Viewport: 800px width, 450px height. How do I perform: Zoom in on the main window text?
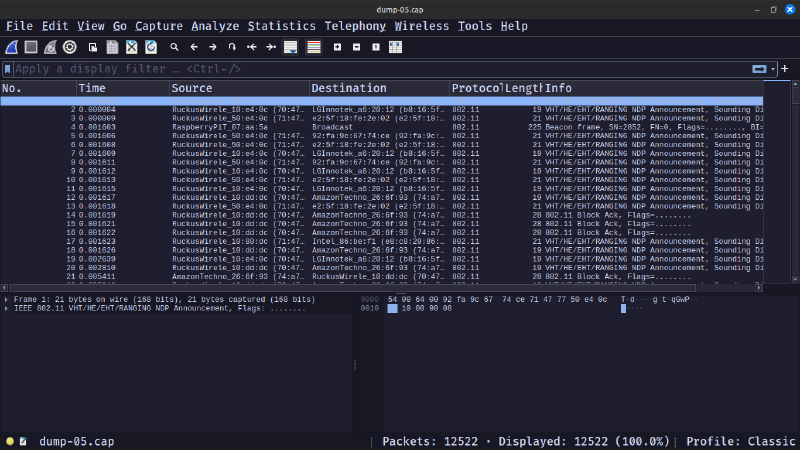337,47
